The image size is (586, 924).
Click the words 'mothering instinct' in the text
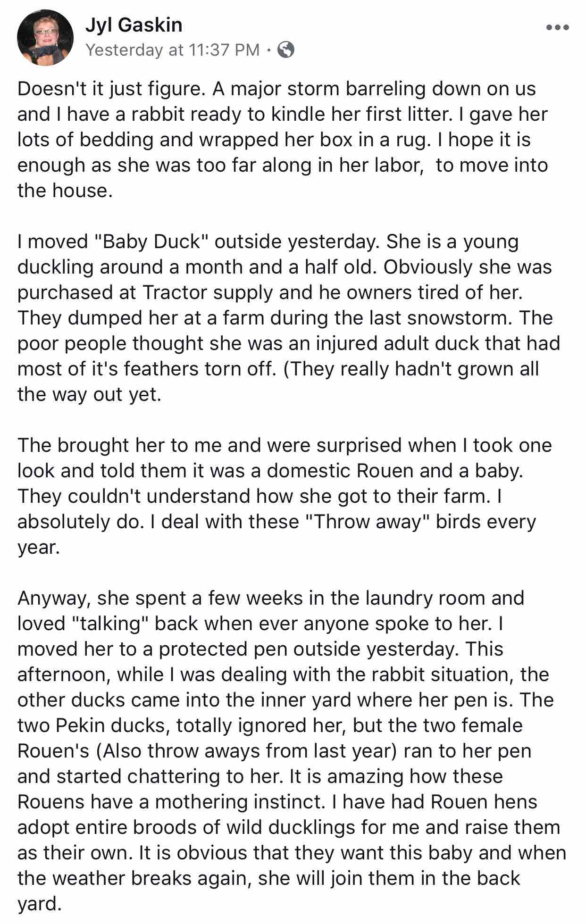point(239,802)
